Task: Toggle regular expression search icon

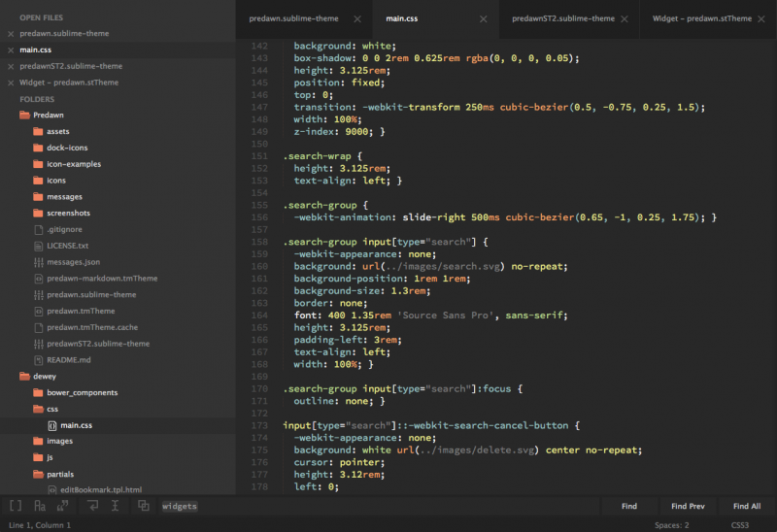Action: point(16,506)
